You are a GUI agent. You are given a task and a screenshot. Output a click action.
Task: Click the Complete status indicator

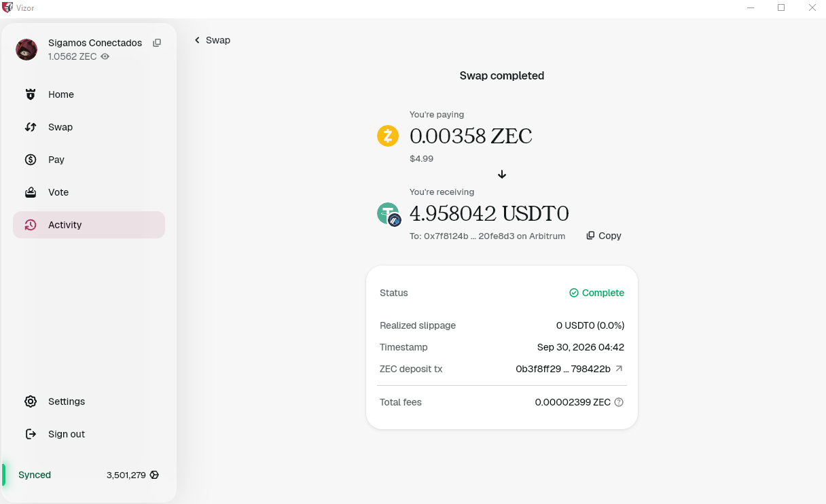click(x=596, y=293)
